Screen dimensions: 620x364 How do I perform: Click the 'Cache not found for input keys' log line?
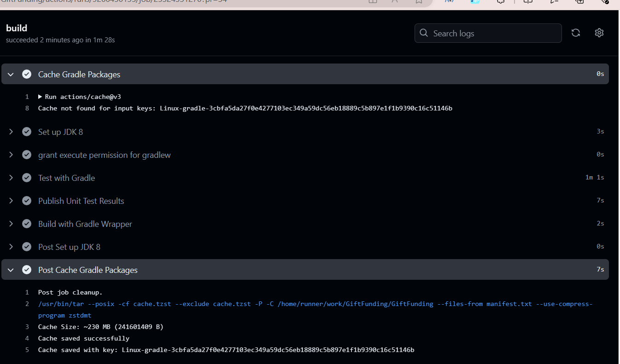tap(245, 108)
